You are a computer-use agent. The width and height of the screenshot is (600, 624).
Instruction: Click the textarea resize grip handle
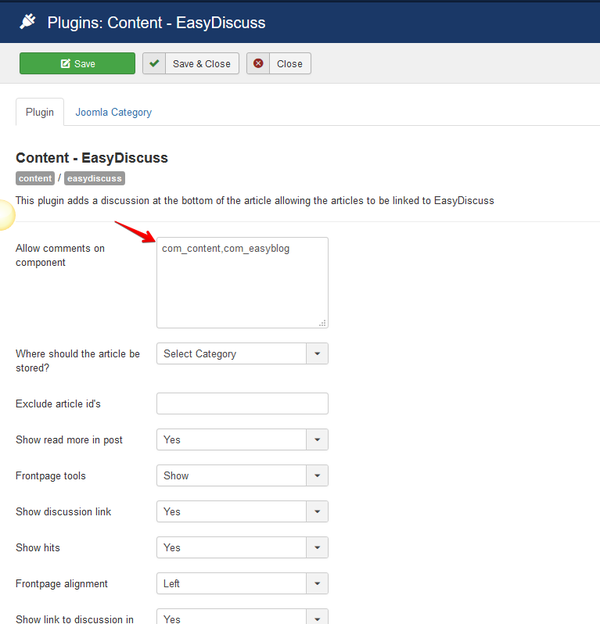click(x=323, y=323)
